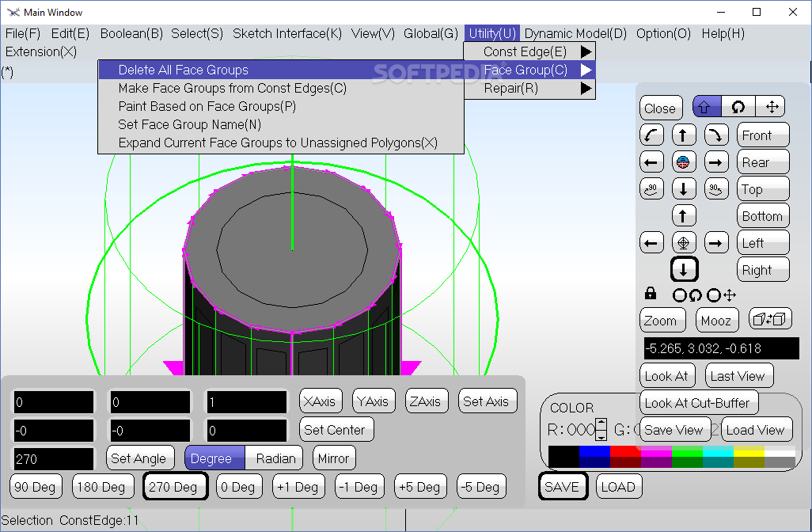This screenshot has height=532, width=812.
Task: Click the 90 Deg preset button
Action: pos(35,486)
